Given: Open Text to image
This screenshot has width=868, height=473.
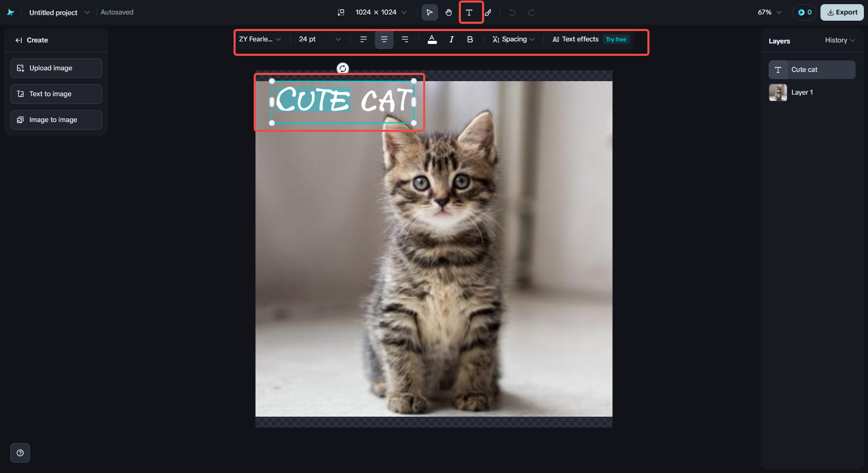Looking at the screenshot, I should [x=56, y=94].
